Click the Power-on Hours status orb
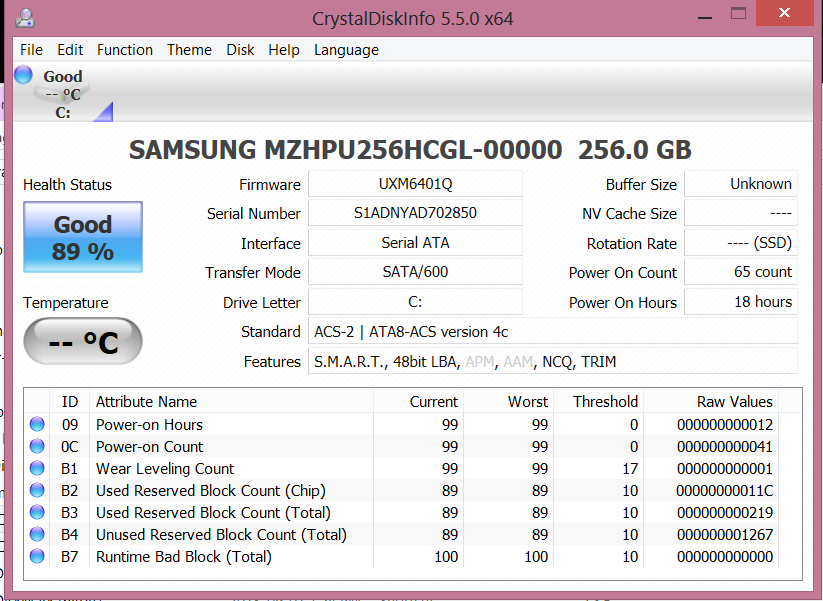Image resolution: width=823 pixels, height=601 pixels. tap(37, 425)
